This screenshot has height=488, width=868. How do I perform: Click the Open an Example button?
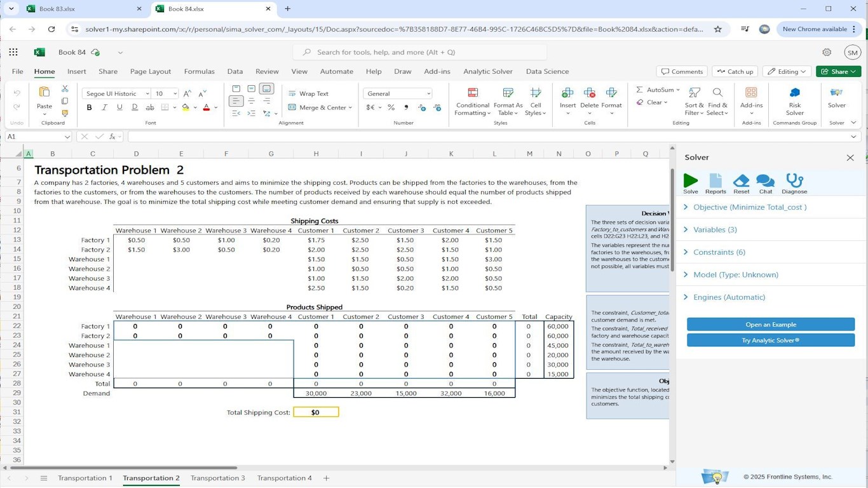coord(770,325)
